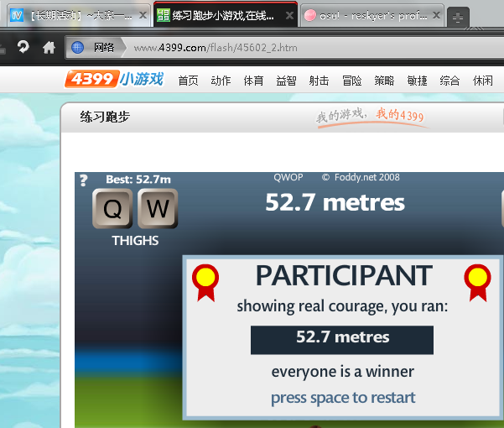Image resolution: width=504 pixels, height=428 pixels.
Task: Click the large 52.7 metres distance header
Action: (335, 202)
